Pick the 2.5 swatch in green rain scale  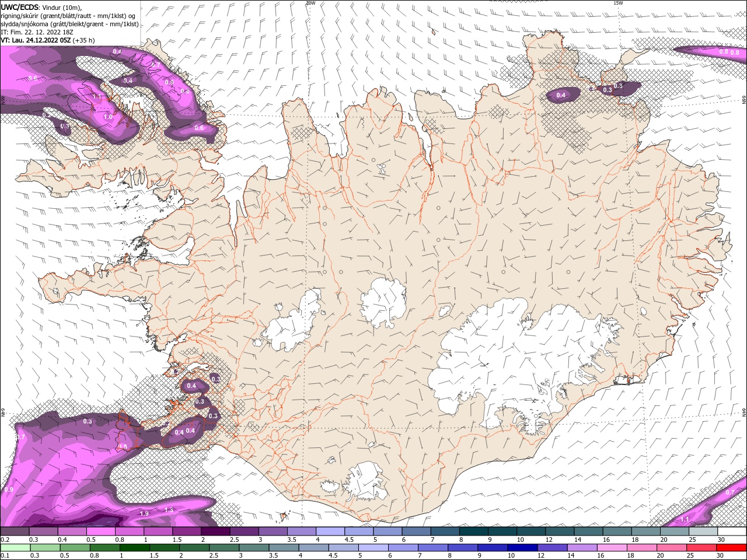click(224, 548)
